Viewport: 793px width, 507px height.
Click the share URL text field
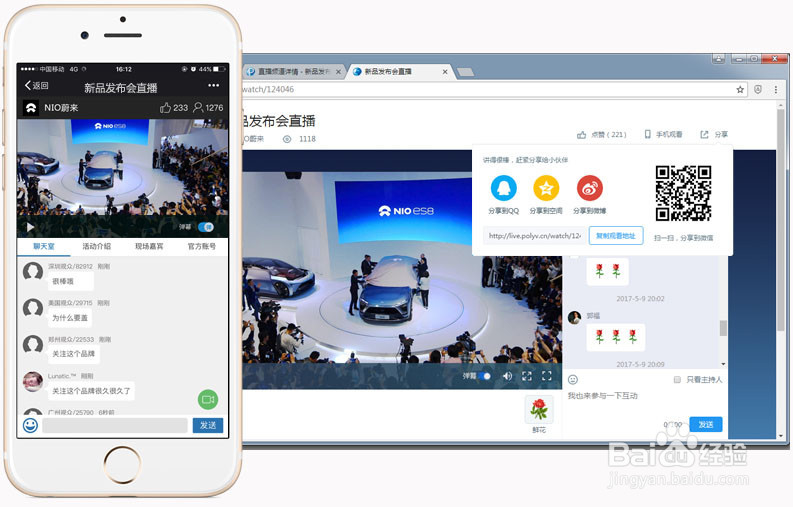535,236
